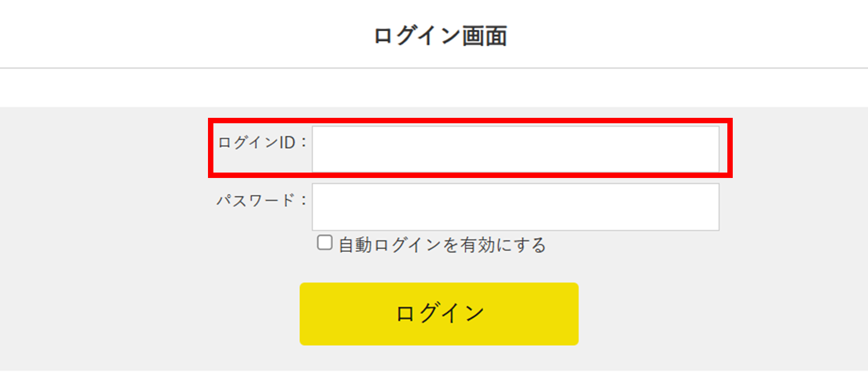
Task: Select the text box inside the red outline
Action: coord(515,149)
